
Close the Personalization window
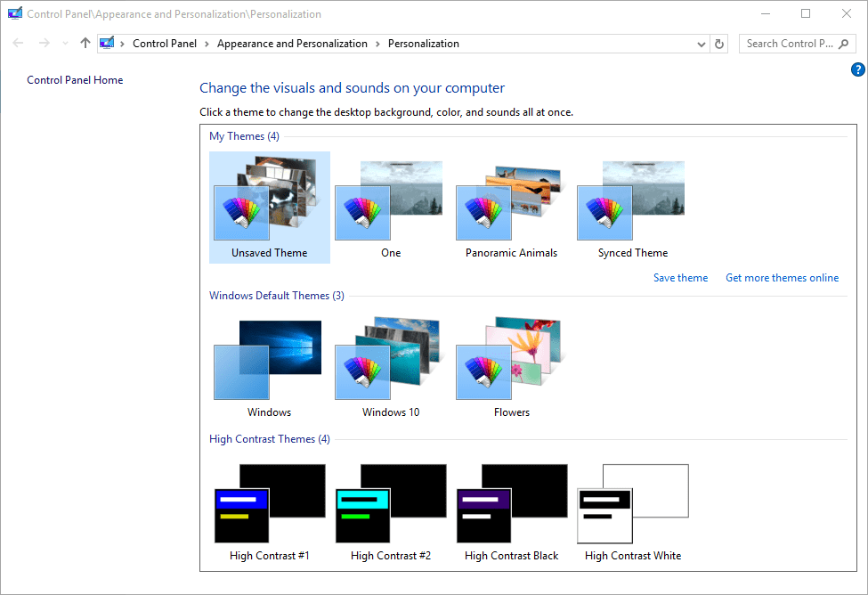(x=847, y=14)
